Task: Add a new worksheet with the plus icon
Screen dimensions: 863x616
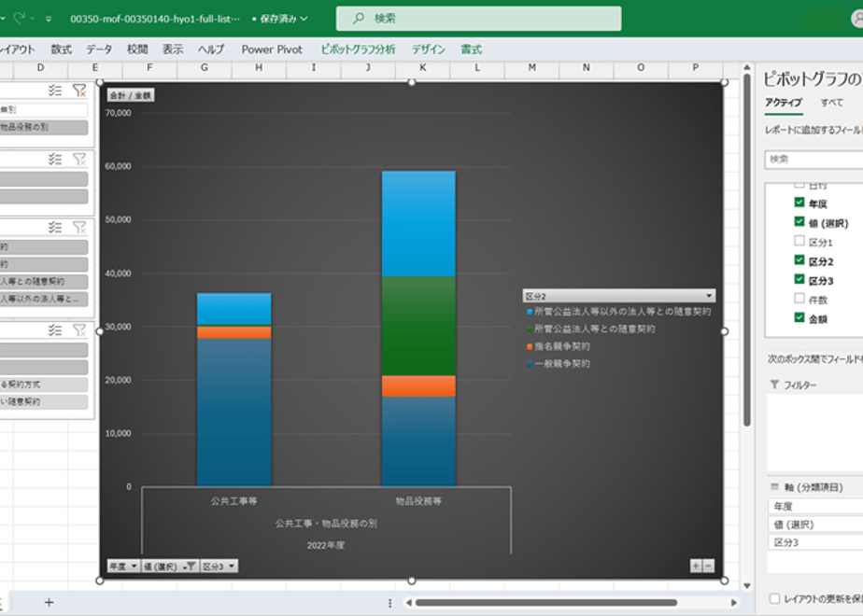Action: pos(49,602)
